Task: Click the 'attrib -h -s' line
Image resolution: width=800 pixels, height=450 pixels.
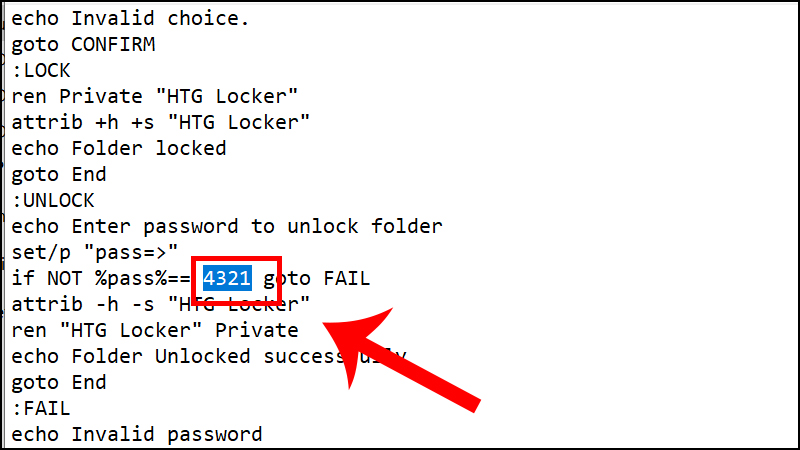Action: coord(160,304)
